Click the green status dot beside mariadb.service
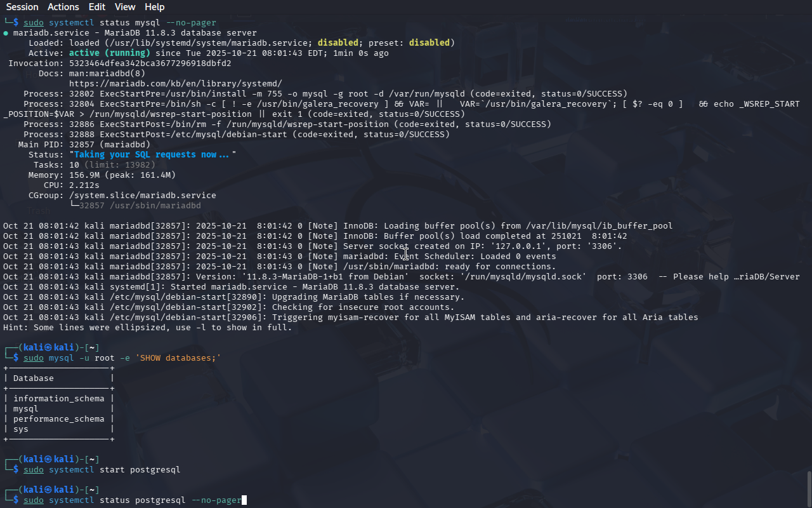 click(6, 33)
